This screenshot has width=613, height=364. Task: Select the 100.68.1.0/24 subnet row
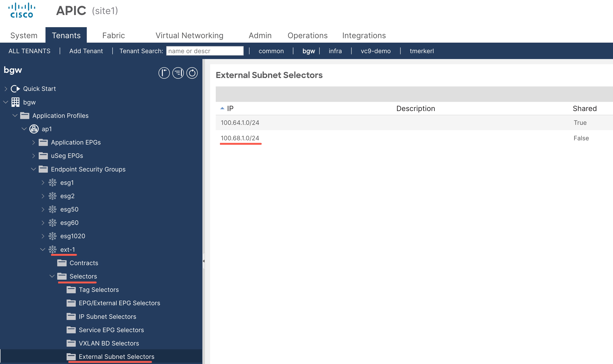click(414, 138)
